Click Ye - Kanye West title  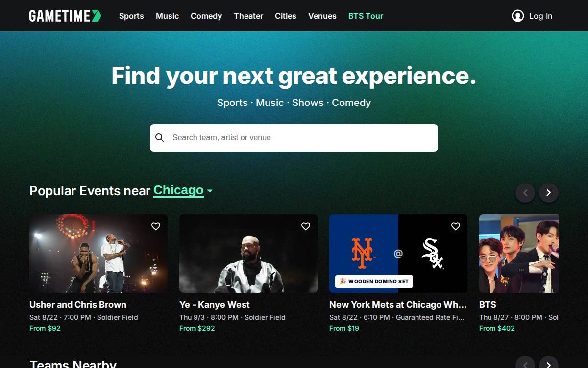(x=215, y=305)
